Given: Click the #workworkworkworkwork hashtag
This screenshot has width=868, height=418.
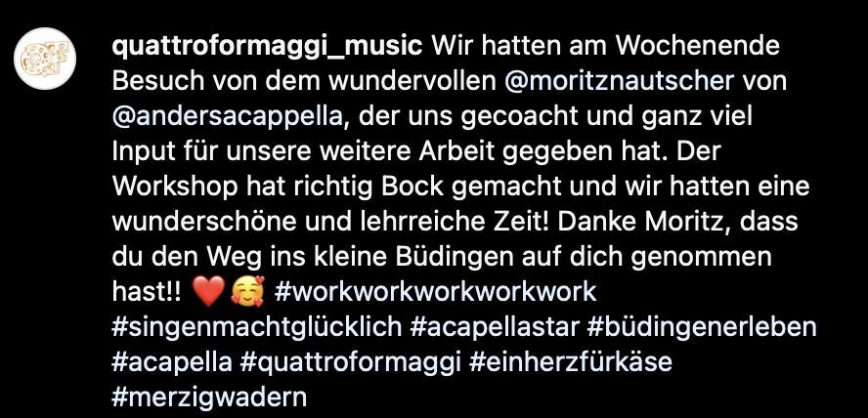Looking at the screenshot, I should pyautogui.click(x=436, y=291).
